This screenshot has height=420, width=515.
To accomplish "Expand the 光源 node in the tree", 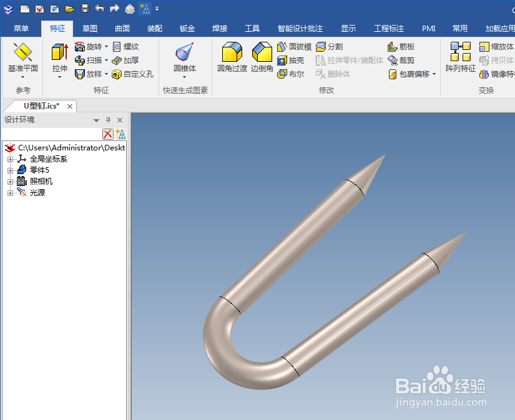I will (9, 192).
